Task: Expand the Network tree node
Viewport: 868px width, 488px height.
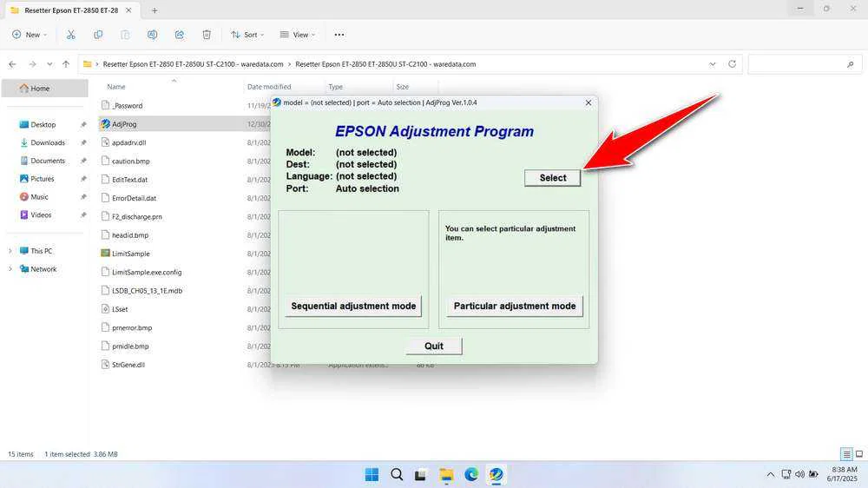Action: pyautogui.click(x=10, y=269)
